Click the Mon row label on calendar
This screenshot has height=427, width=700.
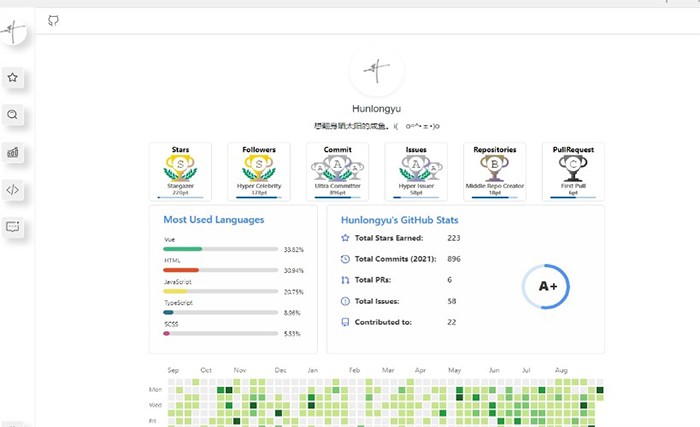tap(155, 389)
